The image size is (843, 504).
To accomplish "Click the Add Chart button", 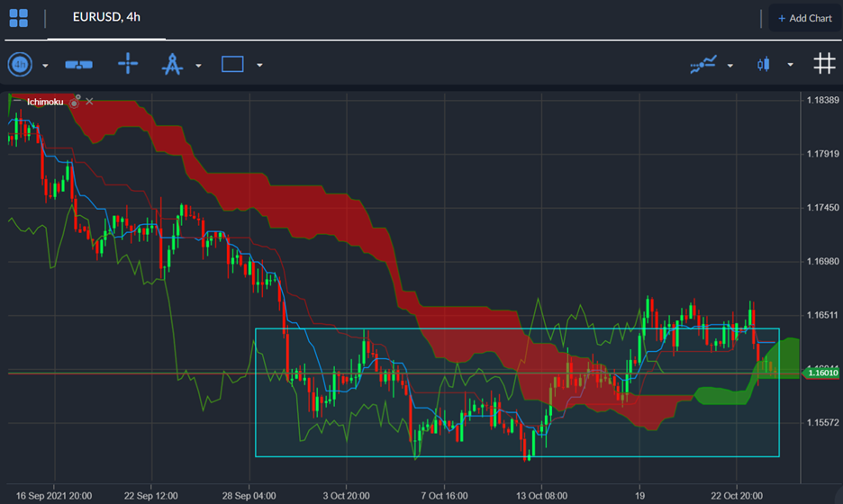I will 805,18.
